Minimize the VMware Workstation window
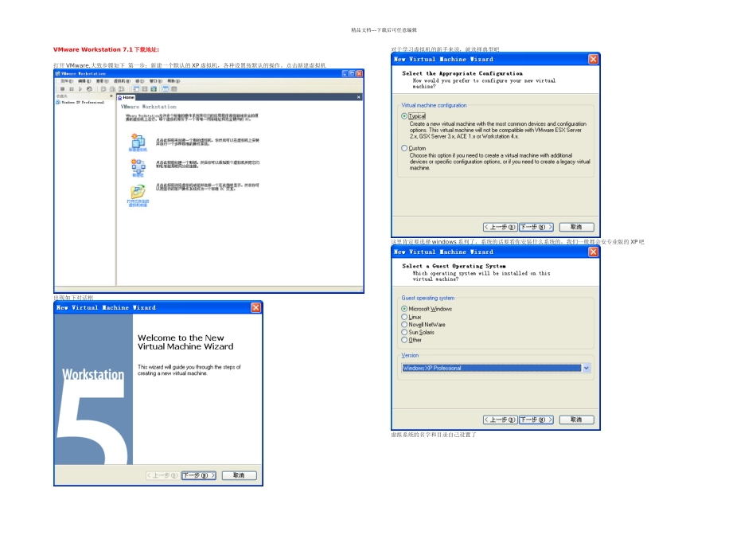756x535 pixels. [345, 74]
